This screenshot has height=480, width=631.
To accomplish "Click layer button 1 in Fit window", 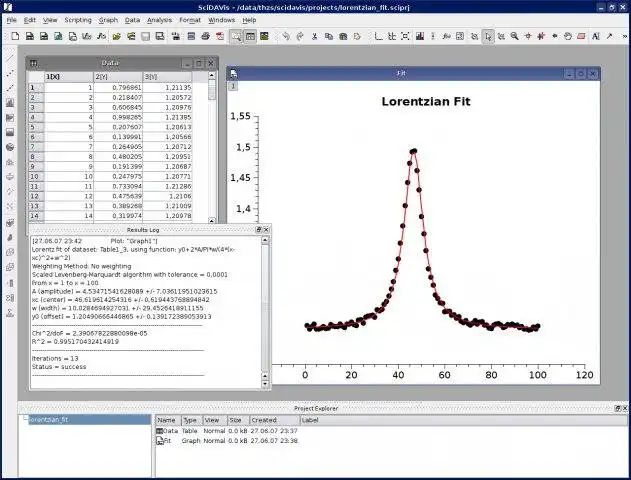I will tap(233, 86).
